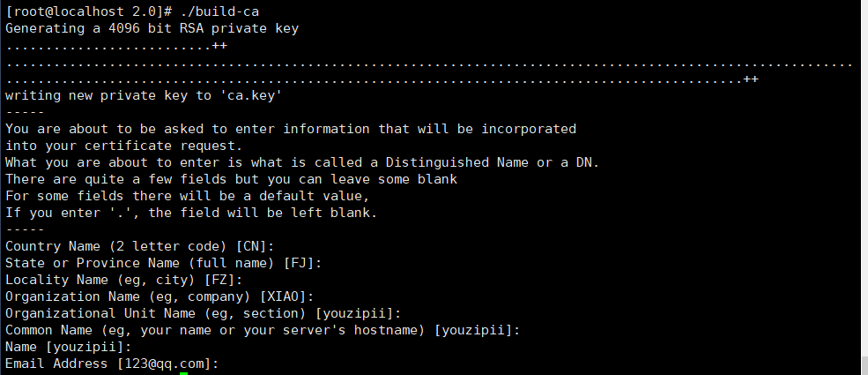Click the Country Name [CN] prompt line
Viewport: 868px width, 375px height.
point(140,246)
